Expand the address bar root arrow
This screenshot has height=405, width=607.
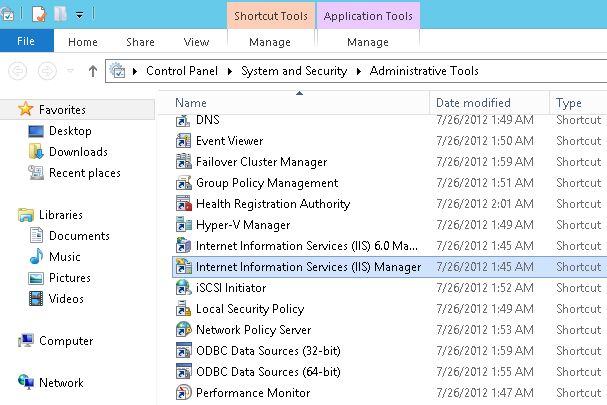pyautogui.click(x=135, y=71)
